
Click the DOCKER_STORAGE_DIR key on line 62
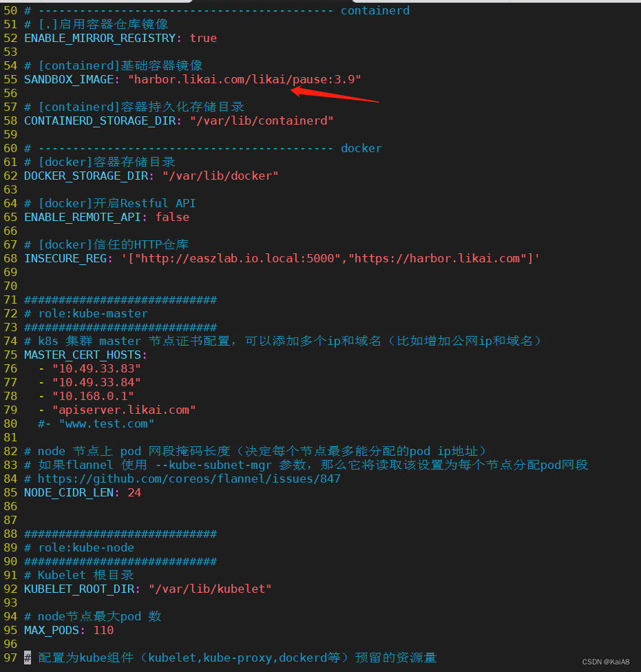(86, 176)
